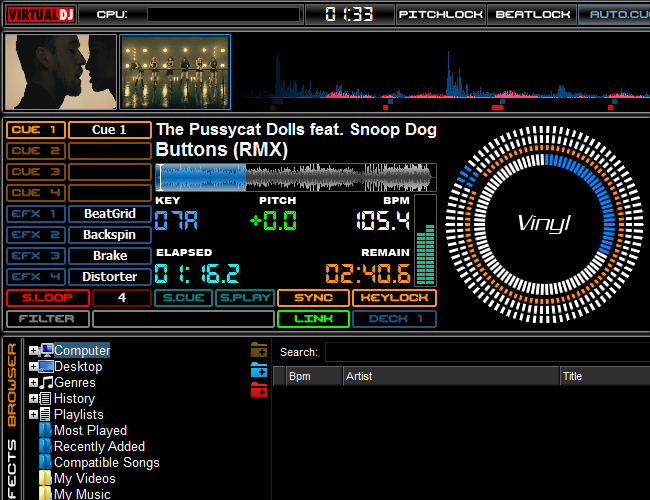Click the remain time 02:40.6
The image size is (650, 500).
click(x=368, y=274)
